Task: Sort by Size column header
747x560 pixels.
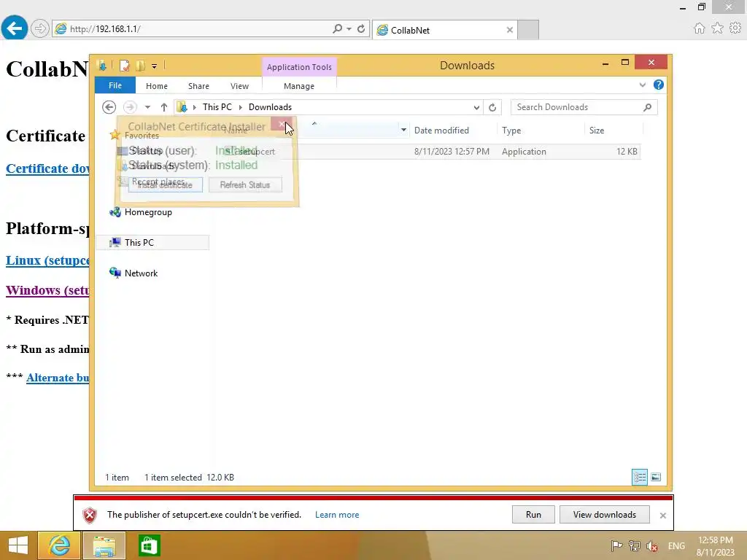Action: [x=597, y=131]
